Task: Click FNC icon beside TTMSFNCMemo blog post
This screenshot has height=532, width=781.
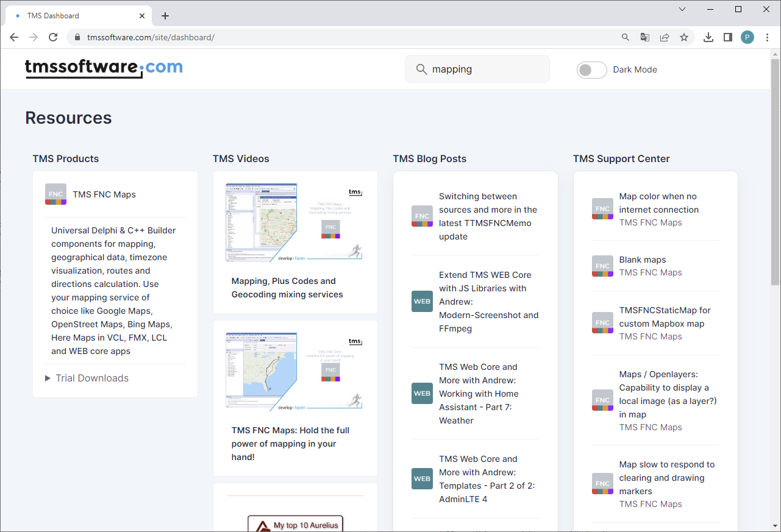Action: 422,216
